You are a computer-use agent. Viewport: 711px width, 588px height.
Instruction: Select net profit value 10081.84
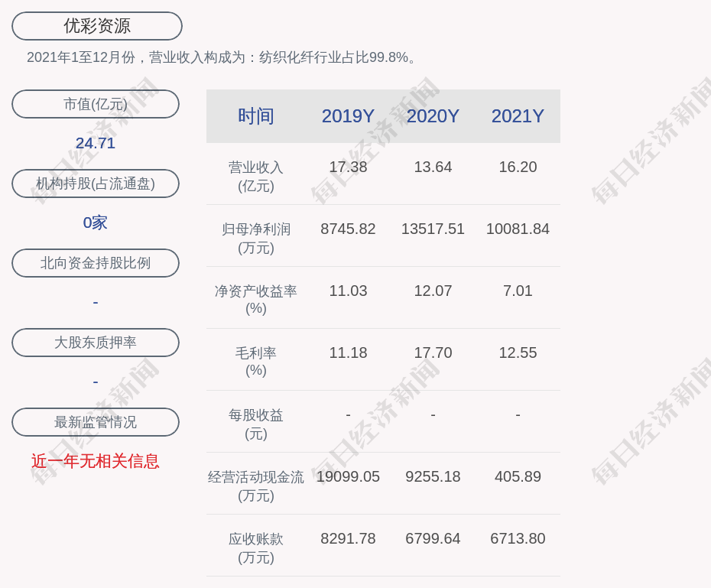[518, 229]
